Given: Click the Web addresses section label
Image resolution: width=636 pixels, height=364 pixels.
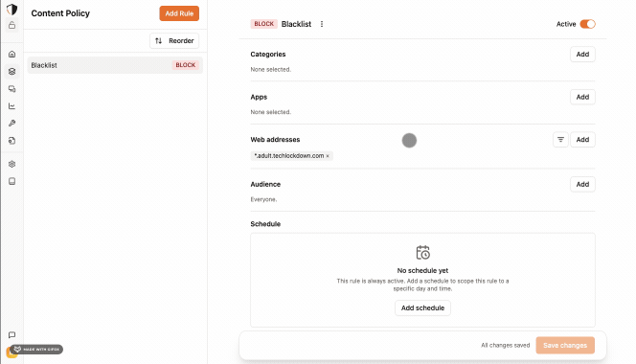Looking at the screenshot, I should point(275,140).
